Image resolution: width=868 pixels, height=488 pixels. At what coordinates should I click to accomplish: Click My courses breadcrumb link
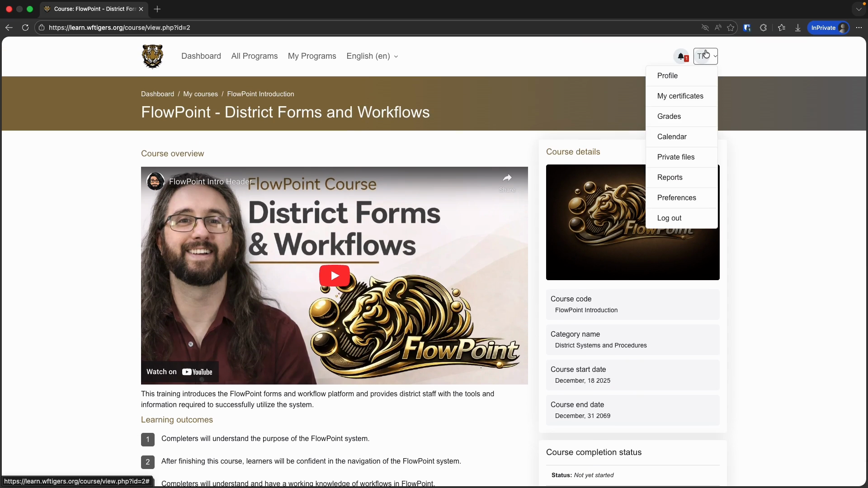pyautogui.click(x=200, y=94)
